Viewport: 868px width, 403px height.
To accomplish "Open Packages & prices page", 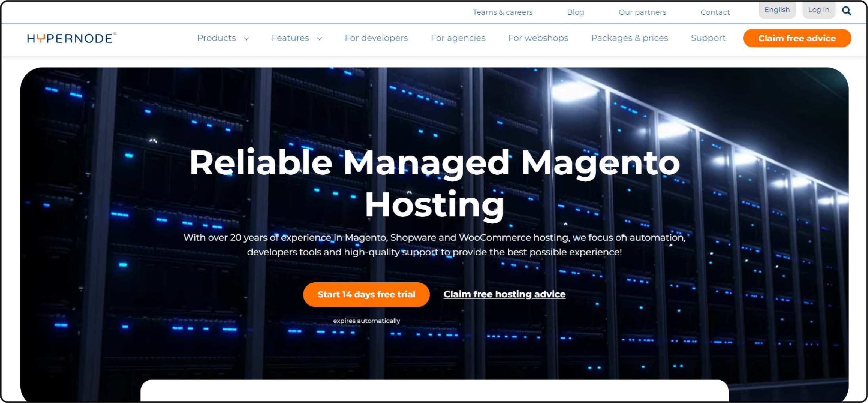I will coord(630,38).
